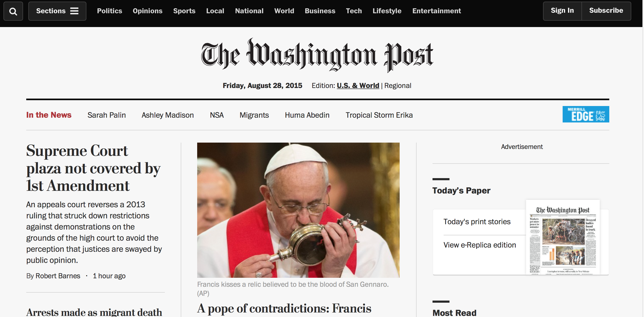Click the Sign In button
Screen dimensions: 644x317
562,11
